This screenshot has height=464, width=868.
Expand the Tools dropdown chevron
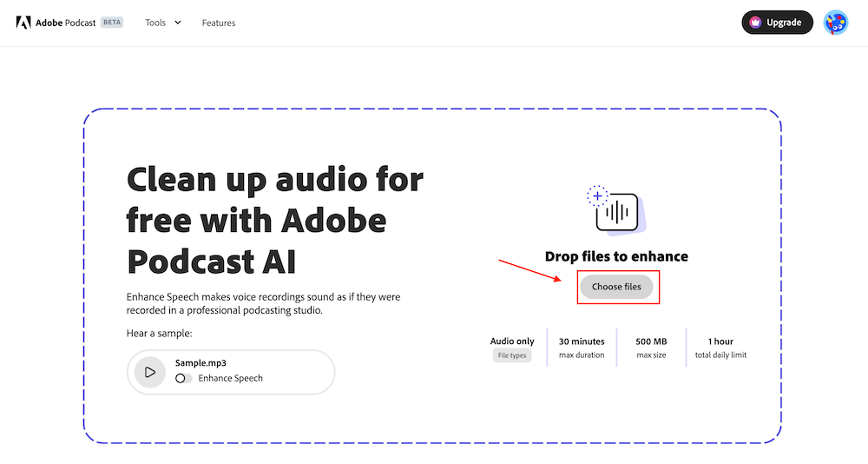[178, 23]
